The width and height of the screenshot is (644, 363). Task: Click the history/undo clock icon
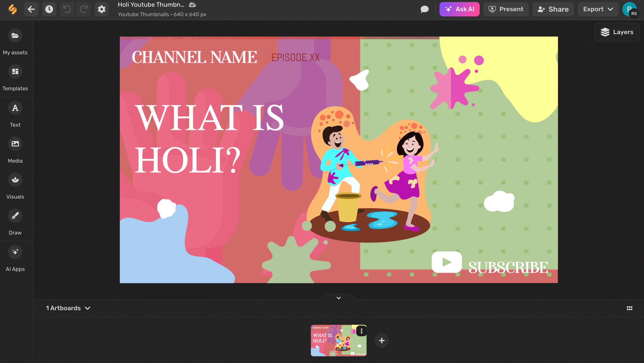click(x=49, y=9)
